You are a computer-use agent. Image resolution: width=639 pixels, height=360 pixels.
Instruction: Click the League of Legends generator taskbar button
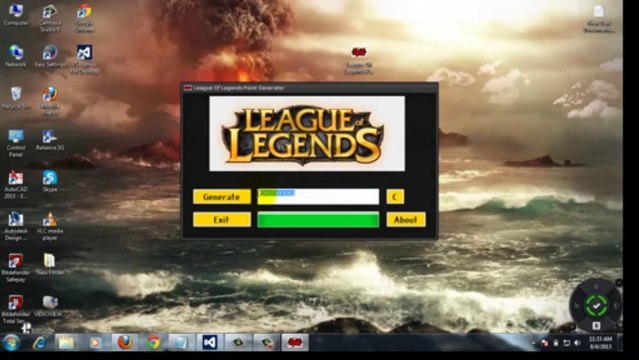pos(295,343)
